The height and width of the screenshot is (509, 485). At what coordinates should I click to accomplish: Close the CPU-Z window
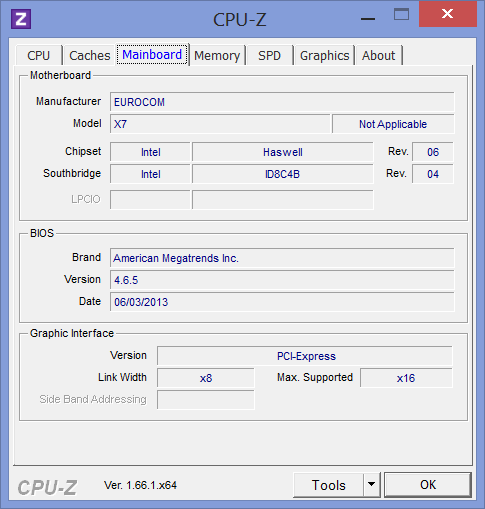click(447, 14)
